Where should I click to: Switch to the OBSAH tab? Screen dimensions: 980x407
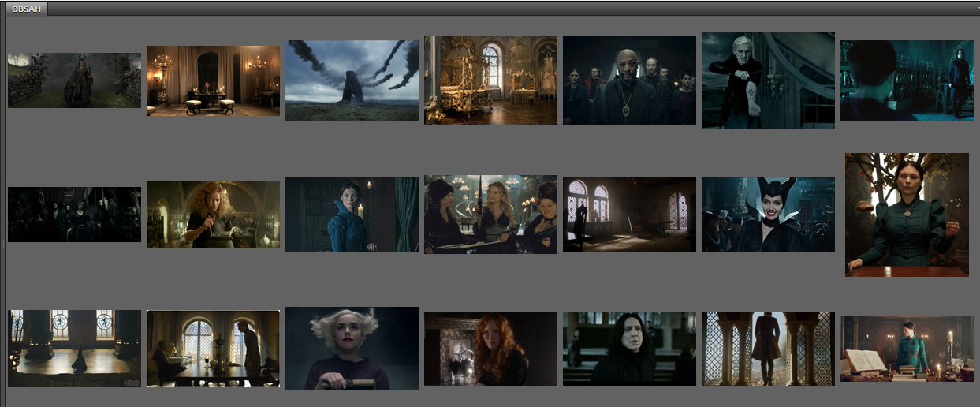click(x=26, y=9)
